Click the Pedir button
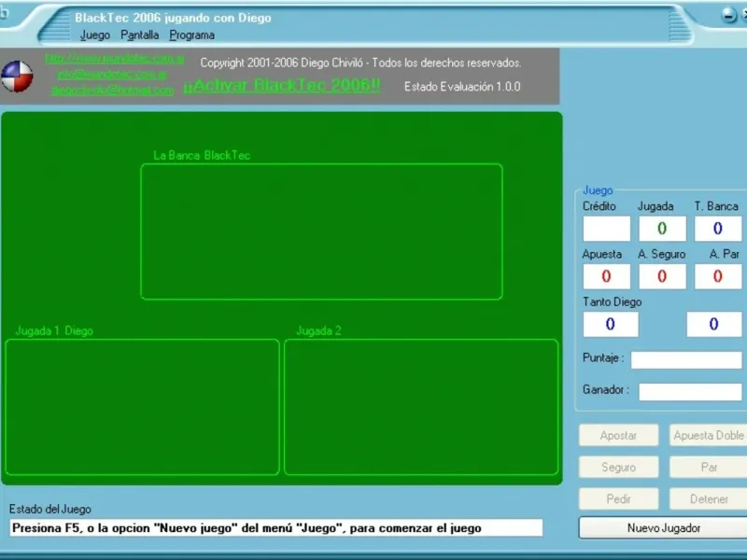Viewport: 747px width, 560px height. tap(618, 499)
